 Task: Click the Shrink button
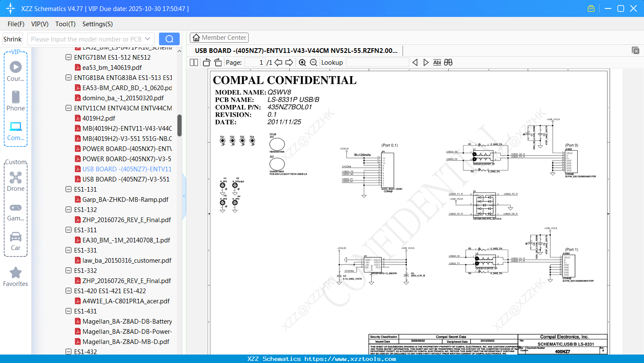tap(13, 39)
